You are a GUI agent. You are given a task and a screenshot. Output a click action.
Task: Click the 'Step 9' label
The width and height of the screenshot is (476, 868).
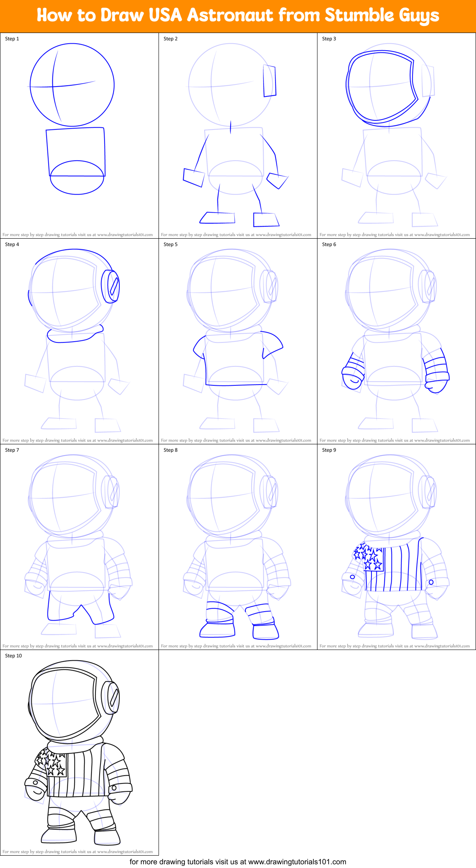tap(329, 450)
